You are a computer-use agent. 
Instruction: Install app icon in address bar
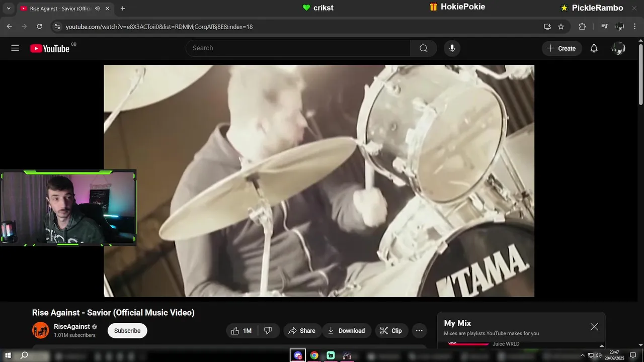547,26
